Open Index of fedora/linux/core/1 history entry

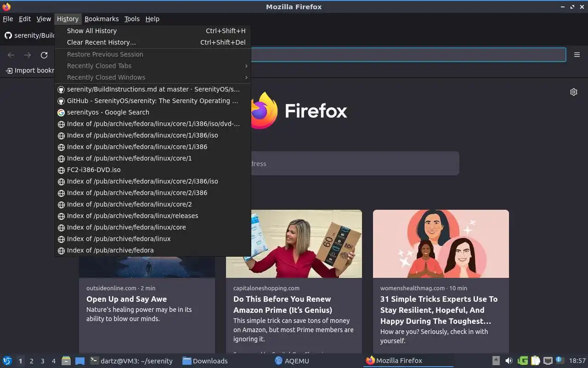tap(153, 158)
